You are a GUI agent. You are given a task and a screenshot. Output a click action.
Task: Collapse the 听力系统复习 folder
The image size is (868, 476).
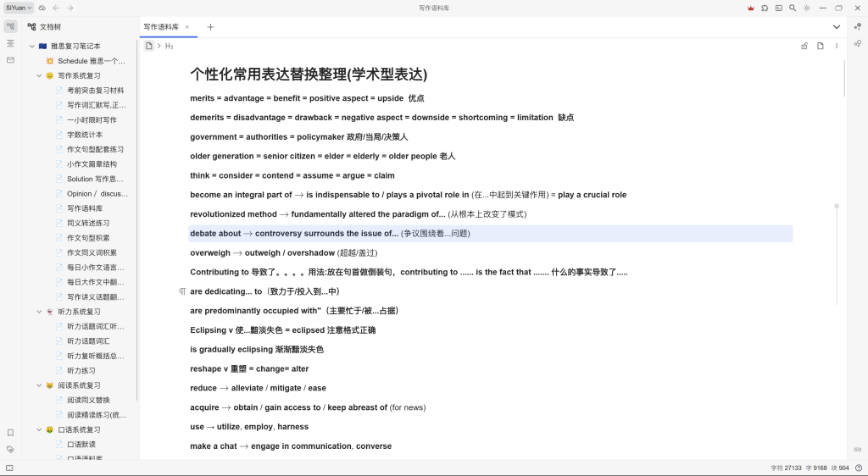(39, 312)
